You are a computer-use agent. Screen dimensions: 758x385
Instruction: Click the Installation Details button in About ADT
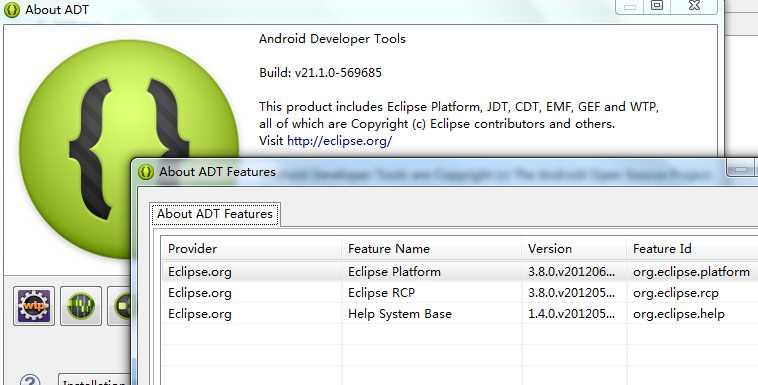coord(95,380)
